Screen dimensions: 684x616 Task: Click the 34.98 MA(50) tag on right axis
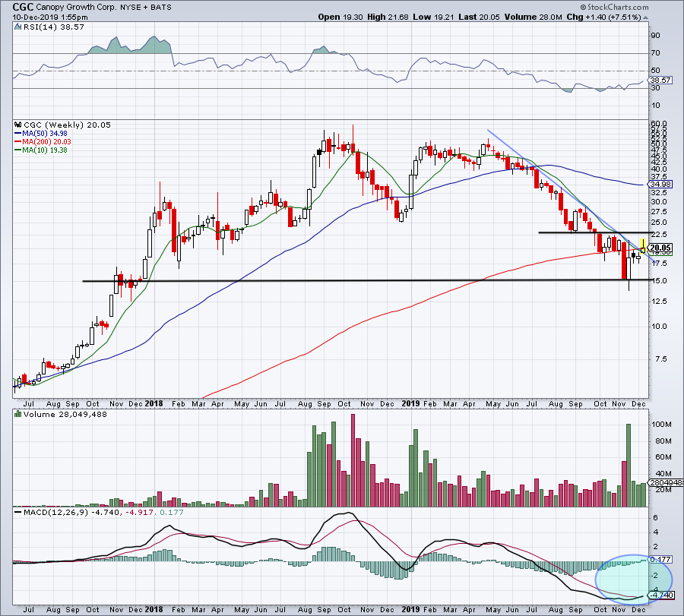(660, 185)
